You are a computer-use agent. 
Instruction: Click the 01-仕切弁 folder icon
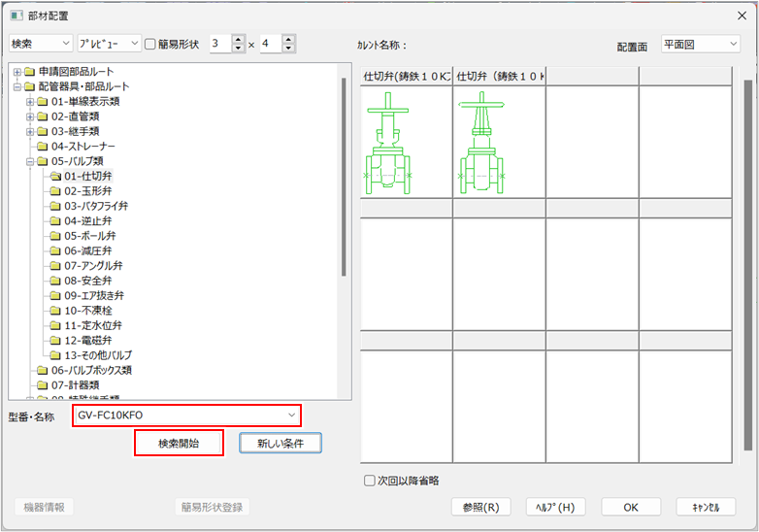pos(55,176)
